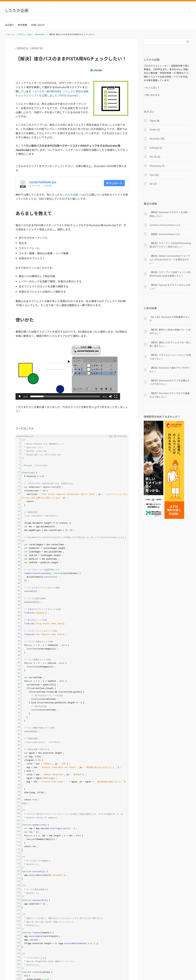This screenshot has width=196, height=980.
Task: Open the Figma (4) category
Action: point(155,121)
